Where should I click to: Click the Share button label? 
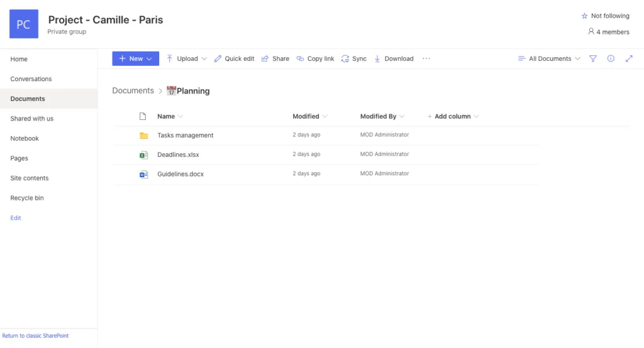tap(280, 58)
